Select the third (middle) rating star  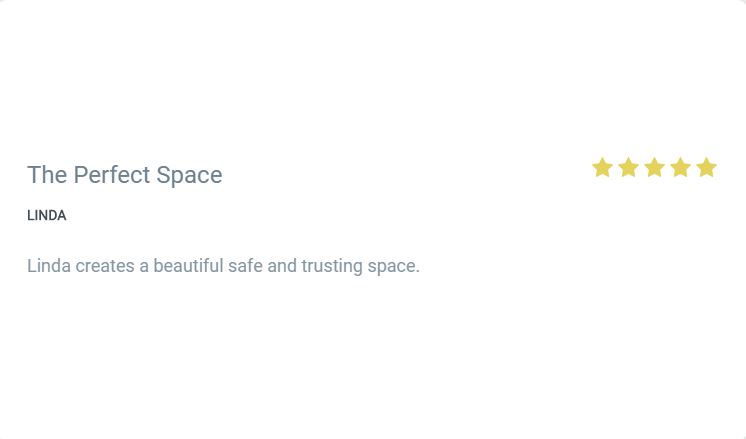point(654,168)
